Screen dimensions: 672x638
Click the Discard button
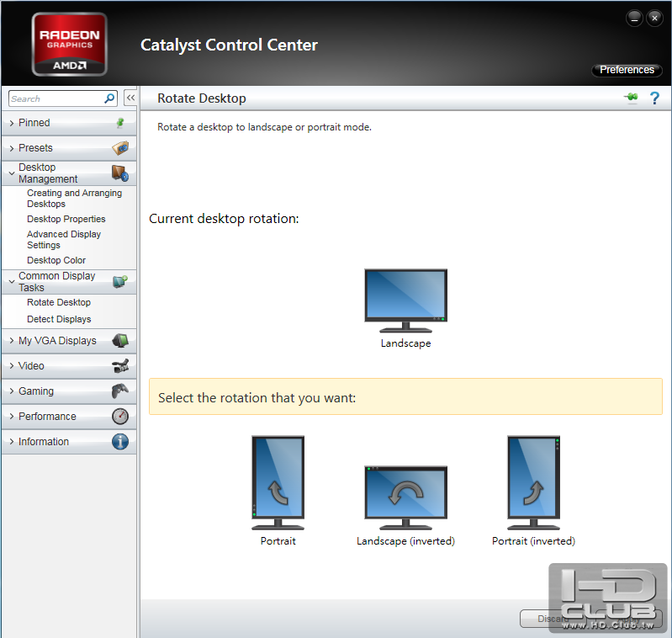[553, 619]
